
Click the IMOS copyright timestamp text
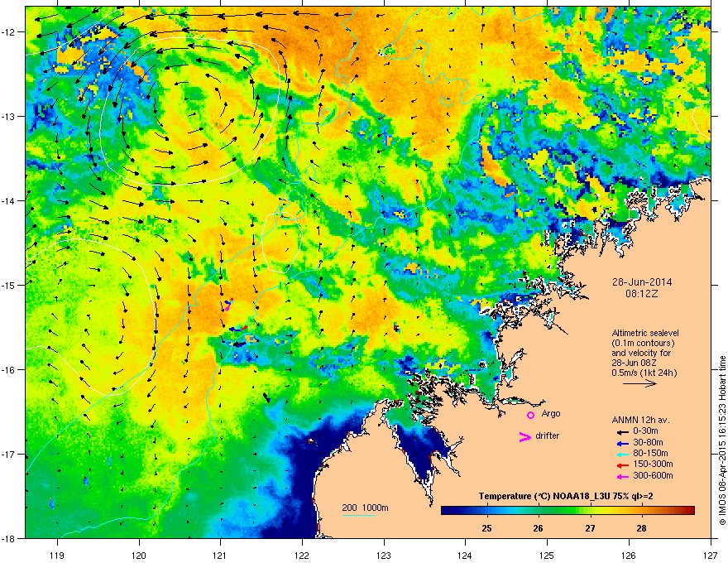click(x=722, y=440)
